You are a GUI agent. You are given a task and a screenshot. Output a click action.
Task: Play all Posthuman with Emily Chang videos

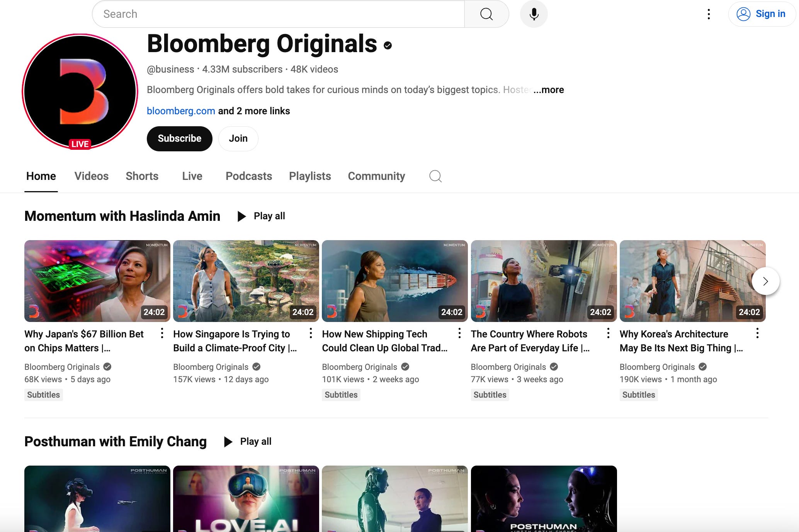[248, 442]
